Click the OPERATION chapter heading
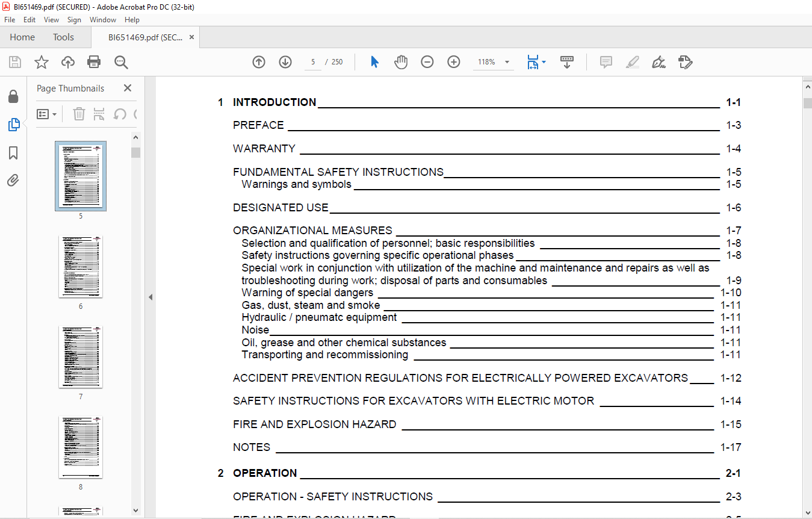 265,473
